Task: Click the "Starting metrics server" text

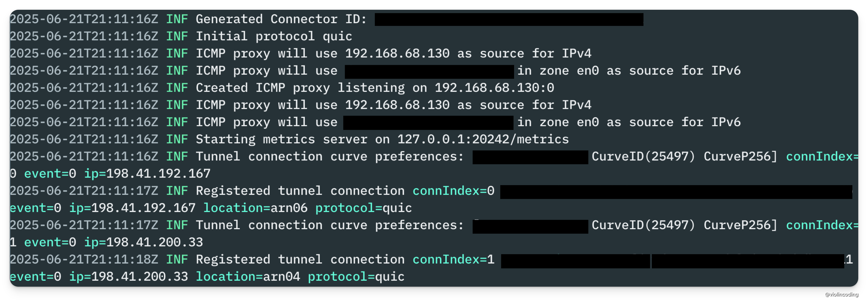Action: (x=255, y=139)
